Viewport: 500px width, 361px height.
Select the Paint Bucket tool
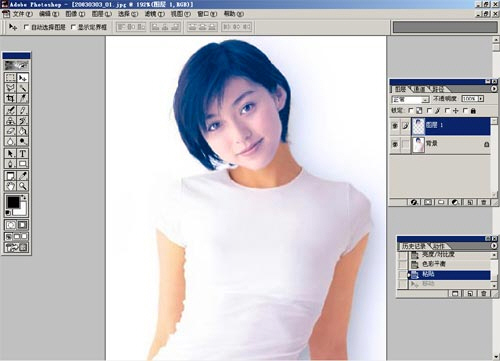(22, 131)
